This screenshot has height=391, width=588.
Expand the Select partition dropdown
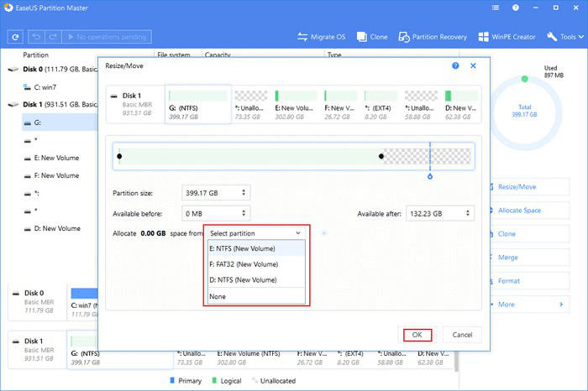pyautogui.click(x=255, y=232)
